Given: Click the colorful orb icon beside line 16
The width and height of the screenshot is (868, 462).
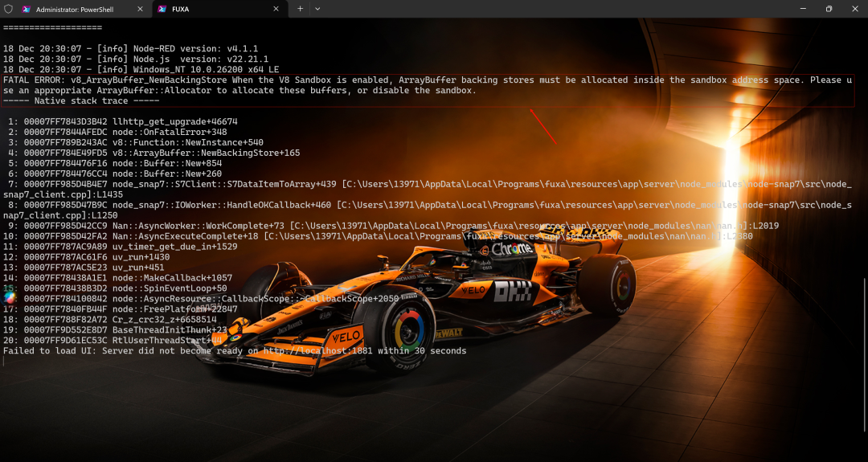Looking at the screenshot, I should click(x=8, y=298).
